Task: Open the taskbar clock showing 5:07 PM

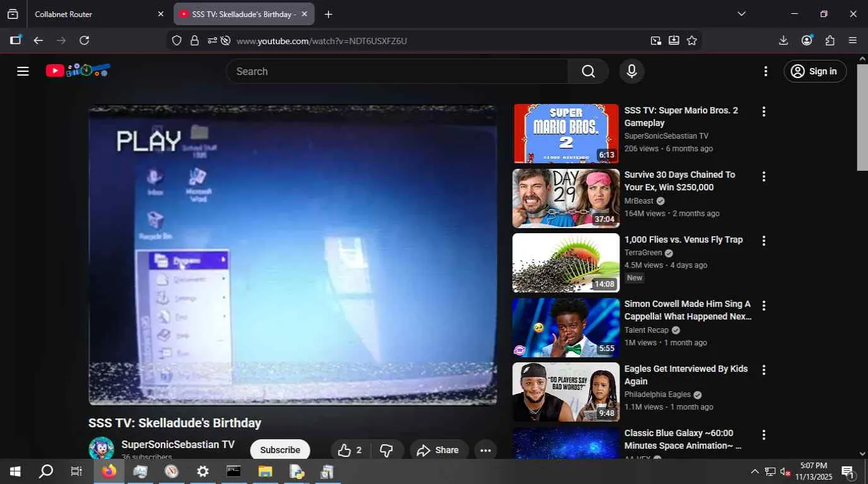Action: 813,471
